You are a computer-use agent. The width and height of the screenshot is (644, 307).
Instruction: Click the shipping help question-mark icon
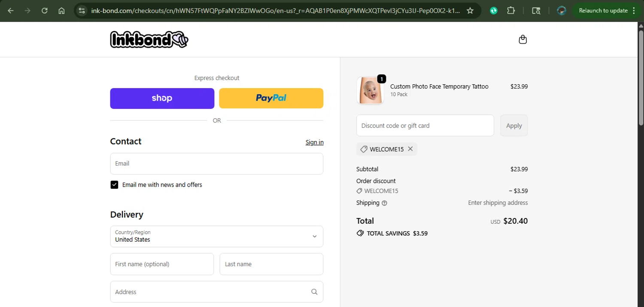pyautogui.click(x=384, y=203)
